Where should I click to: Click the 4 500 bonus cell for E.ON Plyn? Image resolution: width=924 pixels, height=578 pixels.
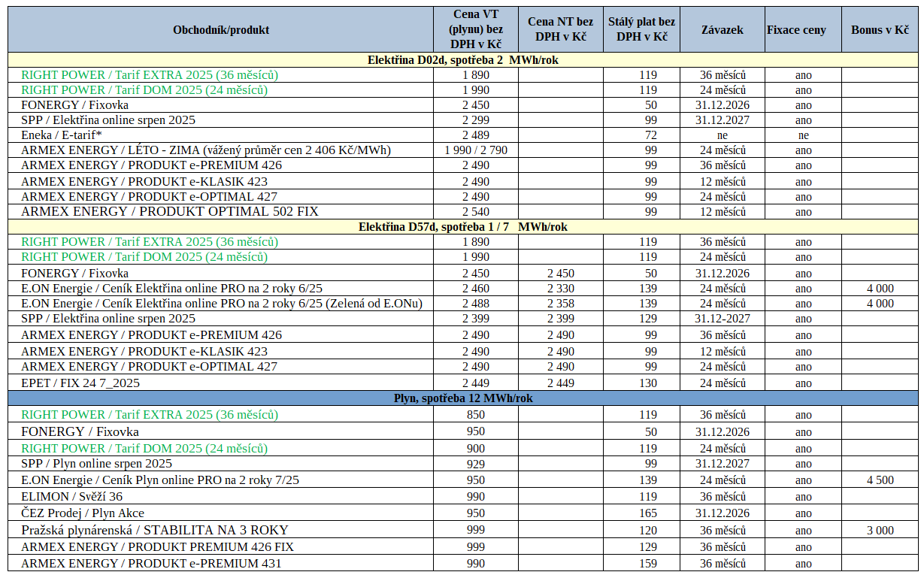tap(880, 480)
